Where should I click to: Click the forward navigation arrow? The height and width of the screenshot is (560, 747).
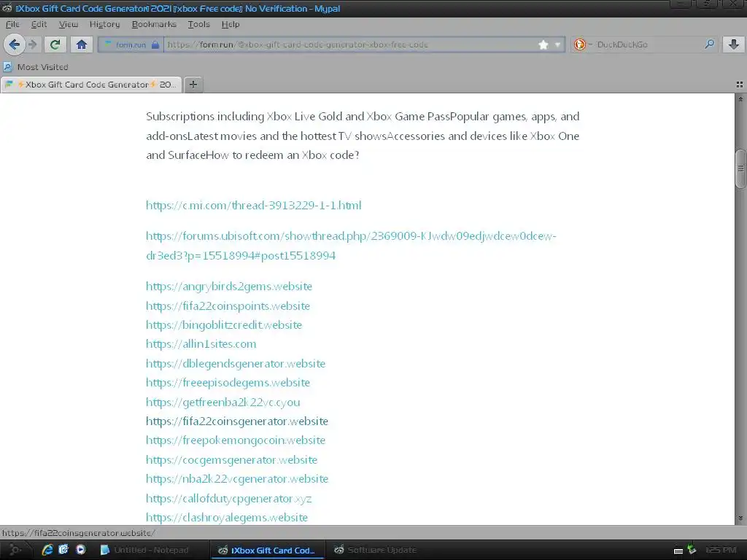tap(32, 44)
